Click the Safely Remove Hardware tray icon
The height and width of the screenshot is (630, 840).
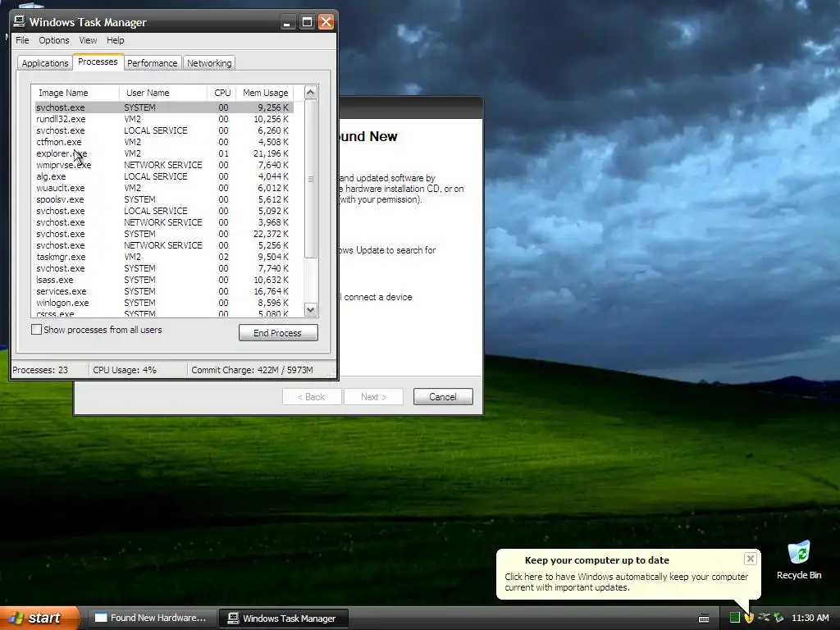click(778, 618)
